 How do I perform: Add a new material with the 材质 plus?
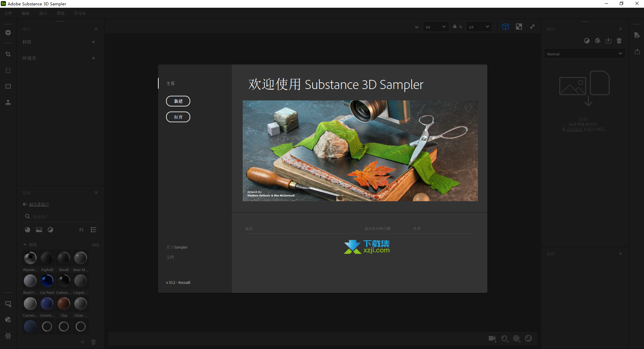click(x=93, y=42)
